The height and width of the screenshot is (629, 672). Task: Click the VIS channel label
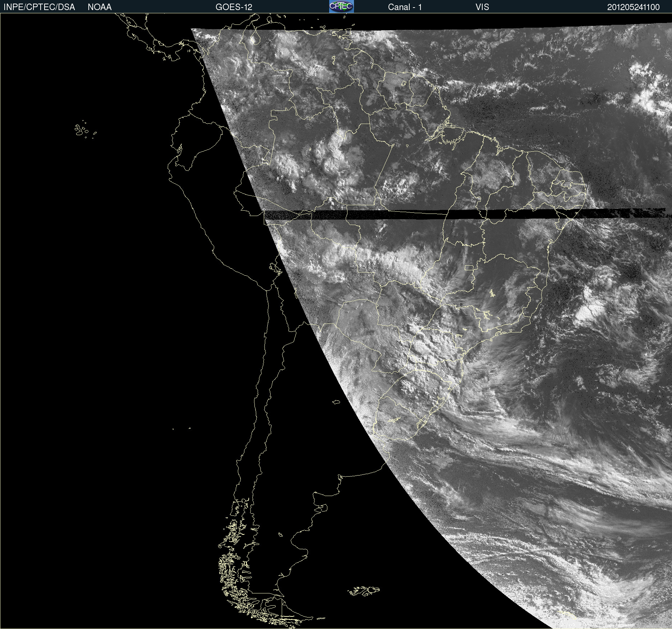pyautogui.click(x=482, y=7)
